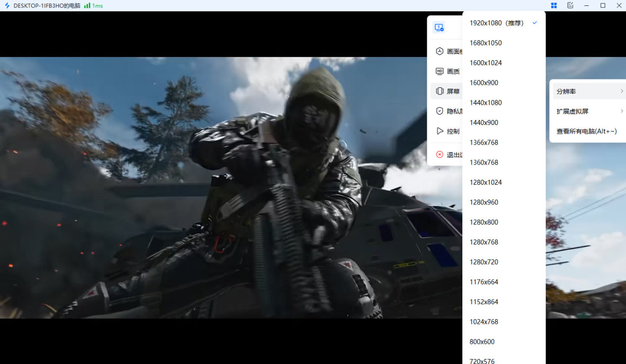Screen dimensions: 626x364
Task: Click the 屏幕 screen icon
Action: [x=440, y=91]
